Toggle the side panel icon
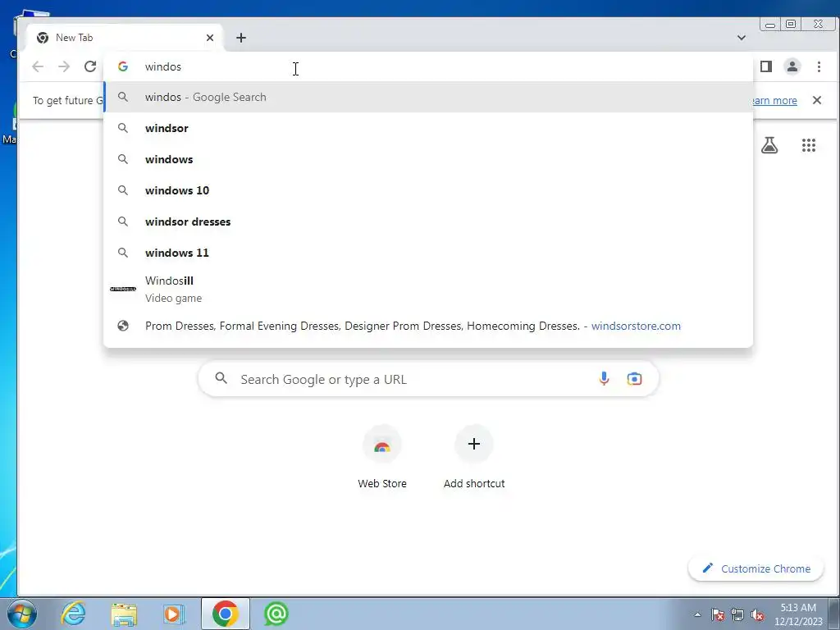 [x=766, y=66]
